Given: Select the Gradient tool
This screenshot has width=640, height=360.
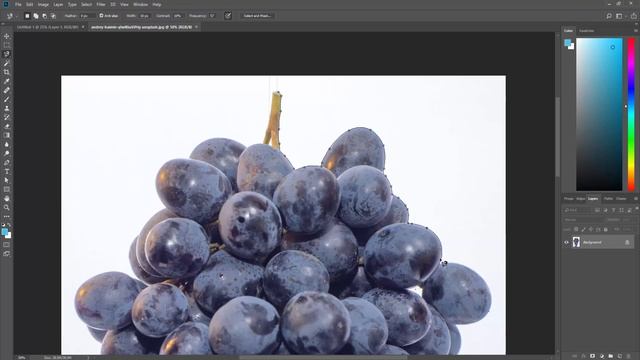Looking at the screenshot, I should click(7, 135).
